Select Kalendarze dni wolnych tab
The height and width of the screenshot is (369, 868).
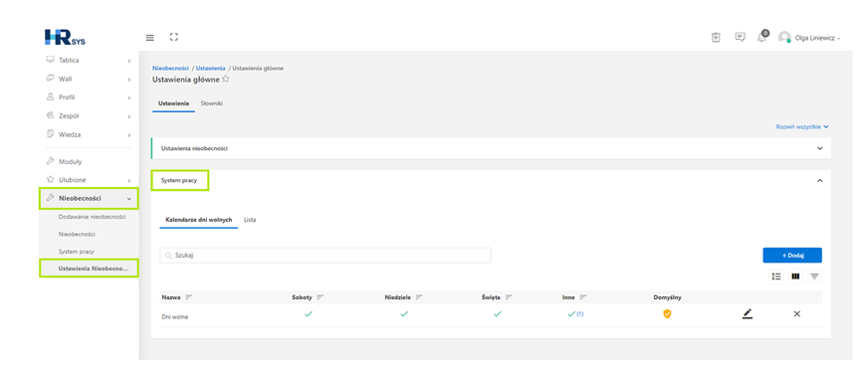[198, 220]
